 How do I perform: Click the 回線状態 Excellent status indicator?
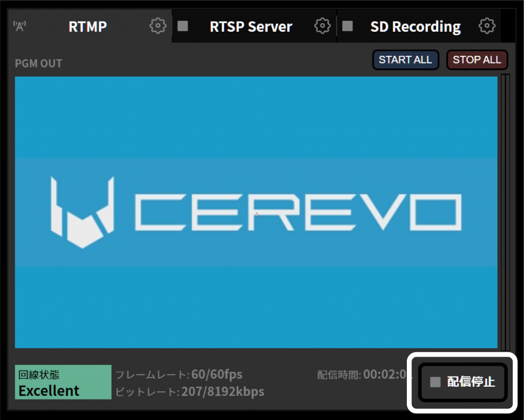coord(63,382)
